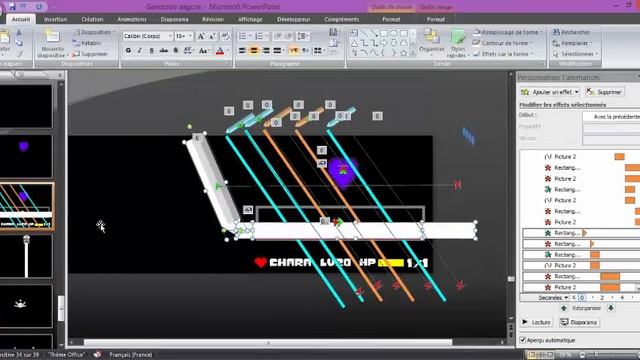Screen dimensions: 640x360
Task: Select the purple heart slide thumbnail
Action: (x=26, y=156)
